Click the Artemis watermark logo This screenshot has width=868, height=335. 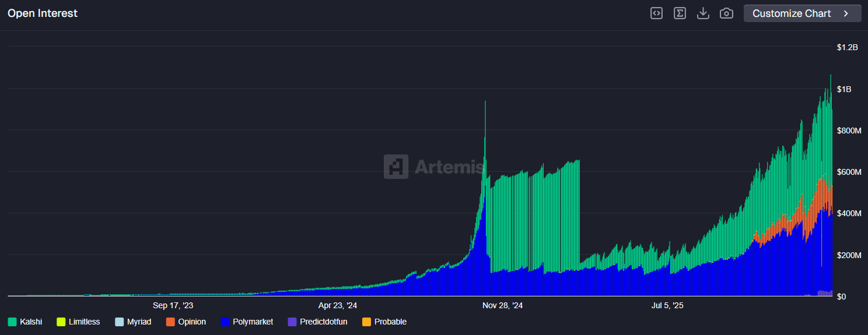click(396, 167)
